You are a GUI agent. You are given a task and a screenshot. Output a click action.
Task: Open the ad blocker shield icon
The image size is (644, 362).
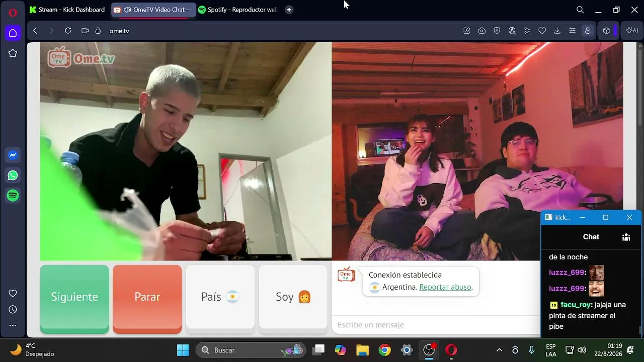coord(497,31)
